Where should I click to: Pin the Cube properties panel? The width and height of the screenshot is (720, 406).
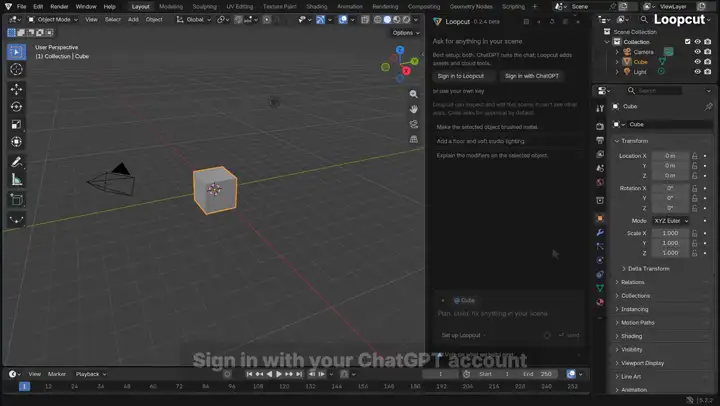(x=709, y=107)
